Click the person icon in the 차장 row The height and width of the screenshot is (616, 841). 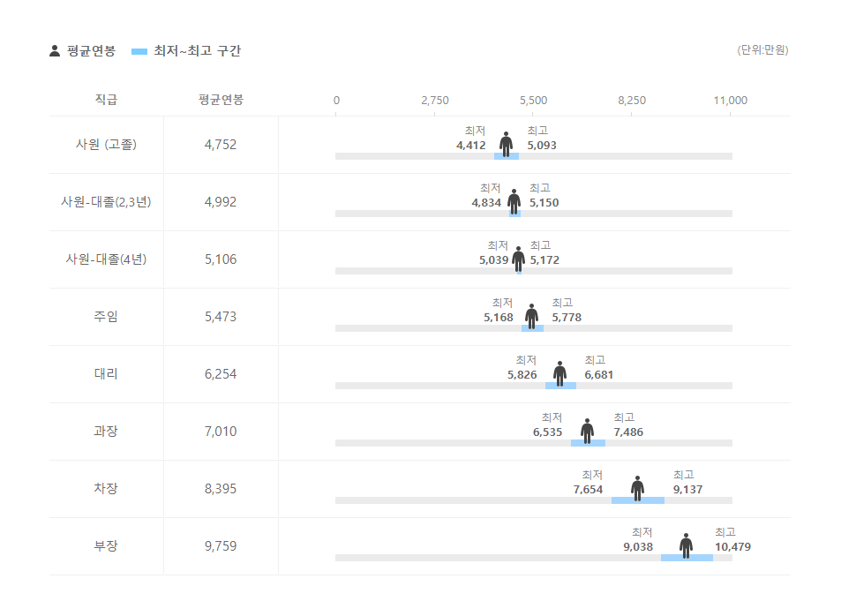(x=637, y=488)
